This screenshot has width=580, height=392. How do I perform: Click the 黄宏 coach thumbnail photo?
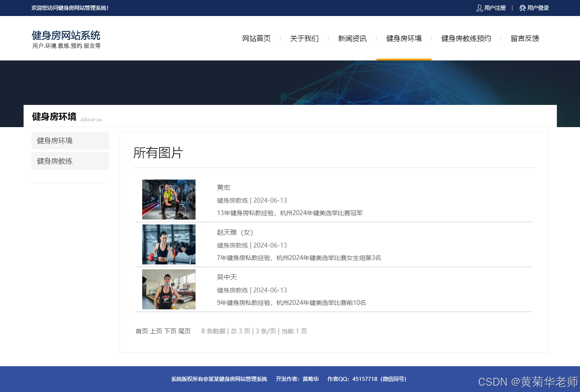coord(169,199)
